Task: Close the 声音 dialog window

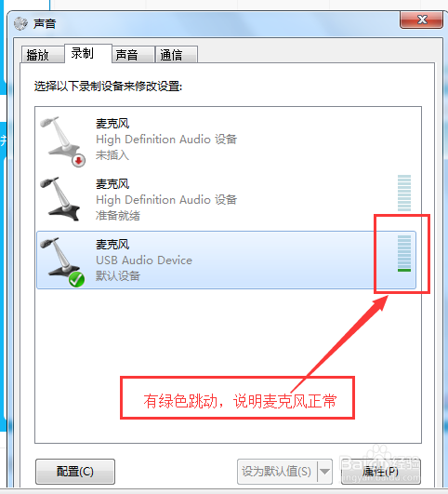Action: coord(421,20)
